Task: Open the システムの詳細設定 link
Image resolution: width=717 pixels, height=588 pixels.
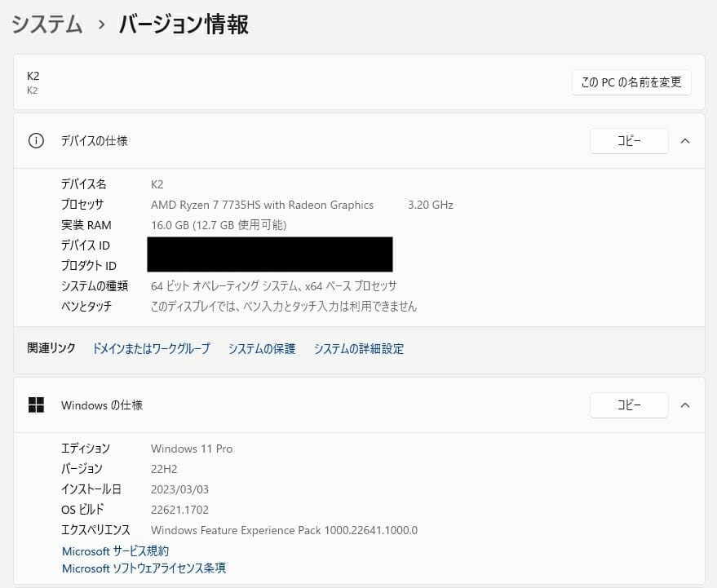Action: coord(358,348)
